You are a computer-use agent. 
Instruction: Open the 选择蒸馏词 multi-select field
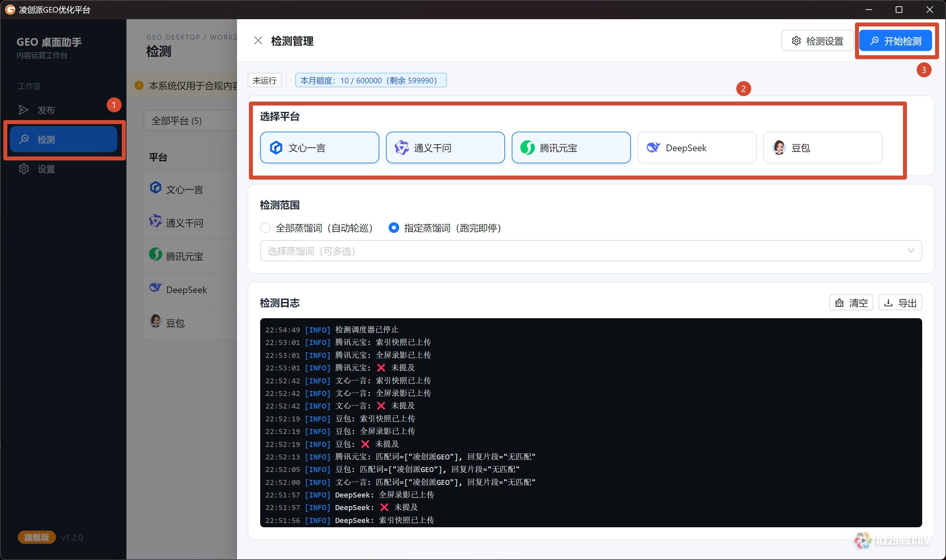coord(591,251)
